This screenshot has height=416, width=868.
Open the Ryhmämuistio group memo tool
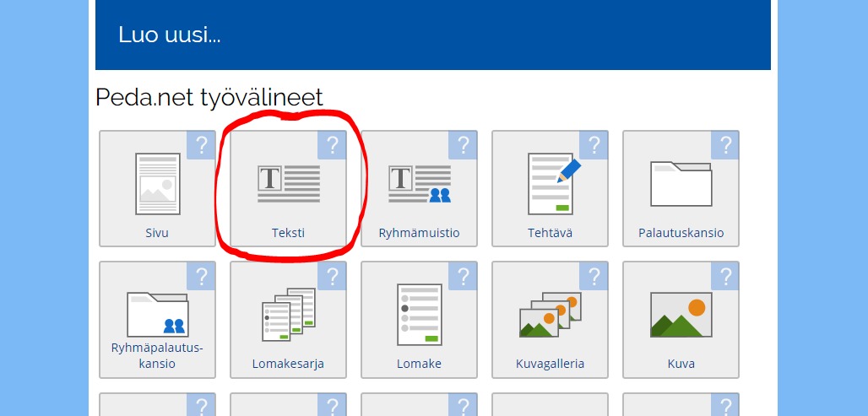419,183
